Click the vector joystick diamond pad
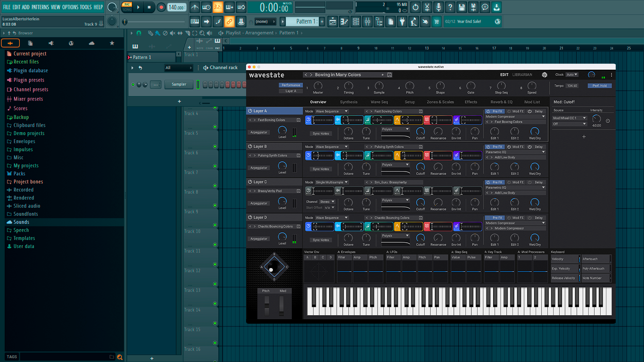The image size is (644, 362). tap(274, 266)
